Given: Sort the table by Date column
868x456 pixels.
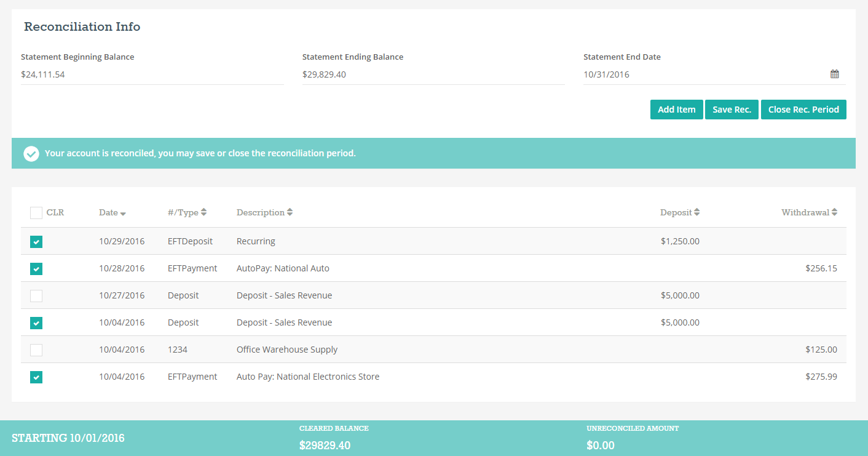Looking at the screenshot, I should (x=112, y=212).
